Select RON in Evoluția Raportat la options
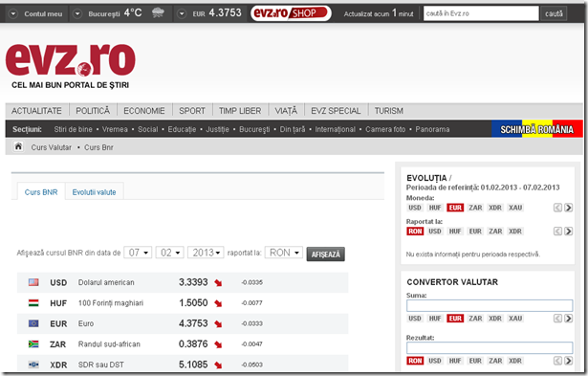The width and height of the screenshot is (588, 376). click(x=415, y=232)
